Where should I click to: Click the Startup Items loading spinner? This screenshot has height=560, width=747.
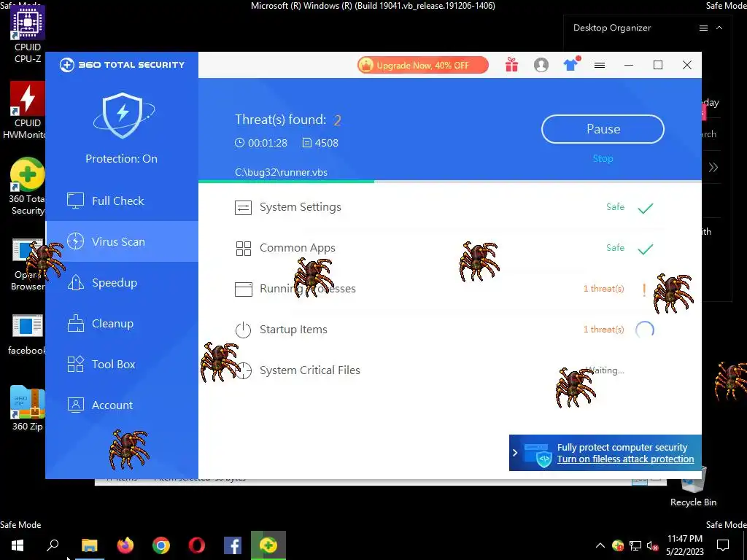coord(645,330)
